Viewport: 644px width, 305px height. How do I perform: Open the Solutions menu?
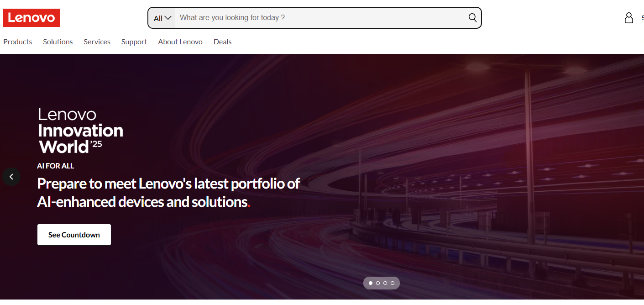tap(58, 42)
